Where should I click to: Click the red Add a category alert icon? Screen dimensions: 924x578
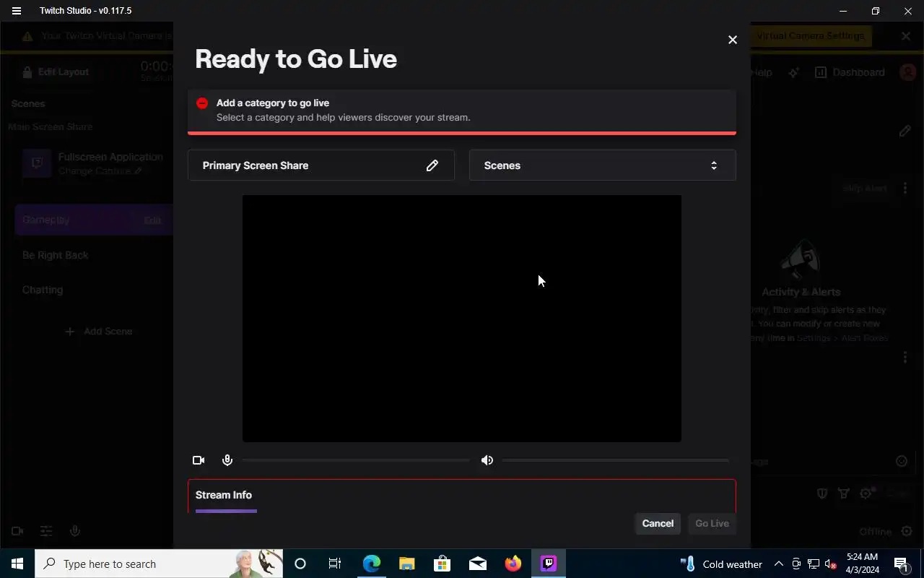point(202,103)
